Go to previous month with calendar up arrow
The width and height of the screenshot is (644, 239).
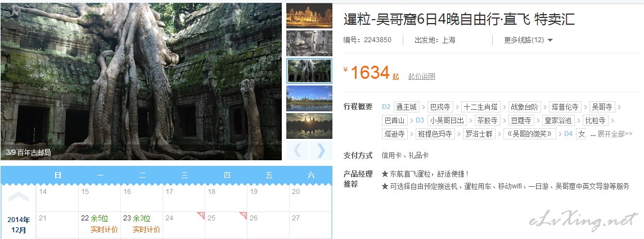pos(19,197)
